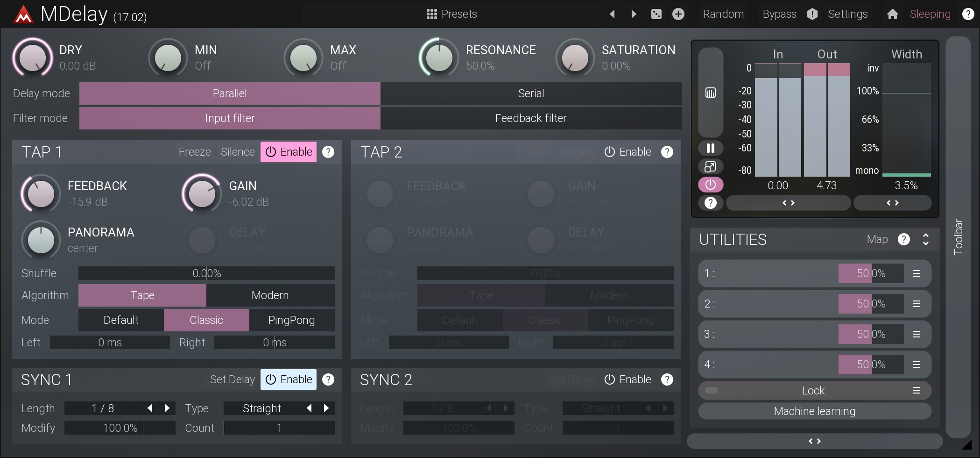980x458 pixels.
Task: Select next Sync 1 Length value
Action: pos(167,408)
